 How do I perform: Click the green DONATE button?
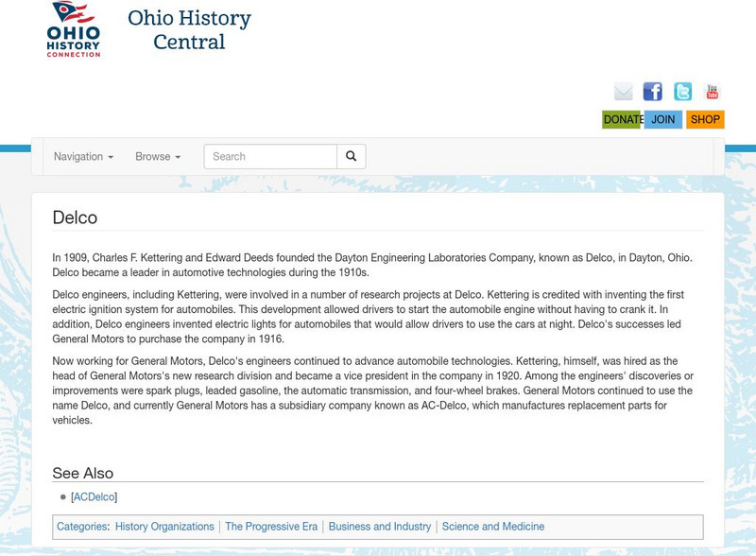pos(623,119)
